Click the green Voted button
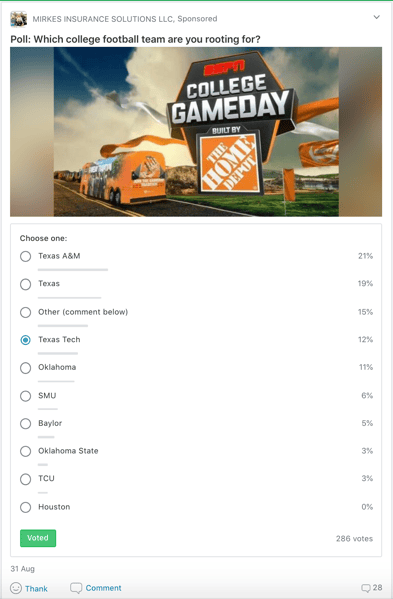The height and width of the screenshot is (599, 393). (38, 538)
